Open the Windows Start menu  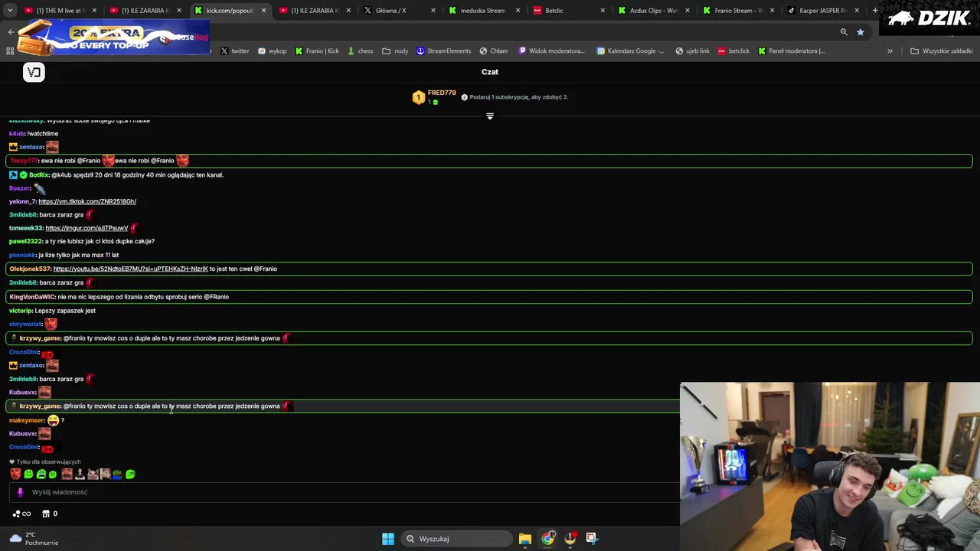coord(388,539)
